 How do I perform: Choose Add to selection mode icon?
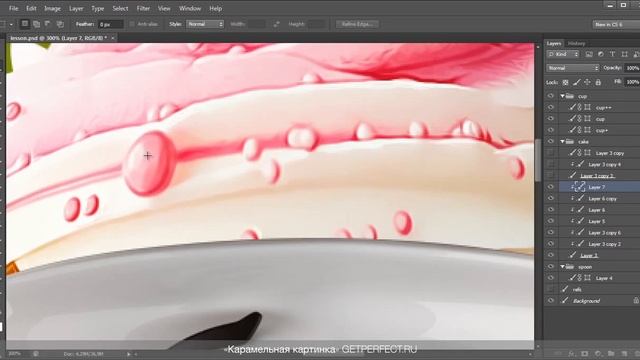tap(36, 24)
